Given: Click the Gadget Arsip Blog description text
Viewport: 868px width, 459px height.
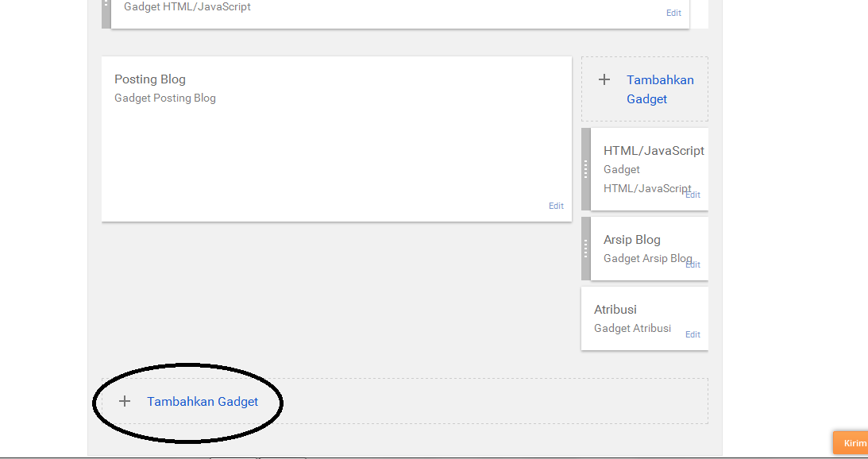Looking at the screenshot, I should 648,259.
